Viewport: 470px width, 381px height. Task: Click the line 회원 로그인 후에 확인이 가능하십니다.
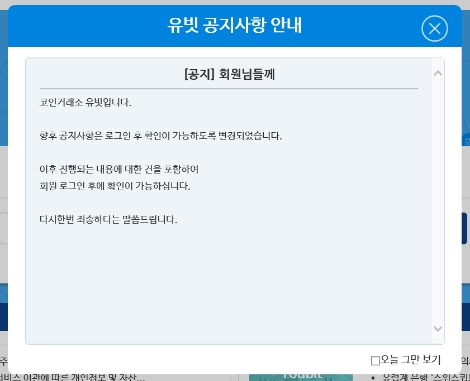click(x=115, y=186)
